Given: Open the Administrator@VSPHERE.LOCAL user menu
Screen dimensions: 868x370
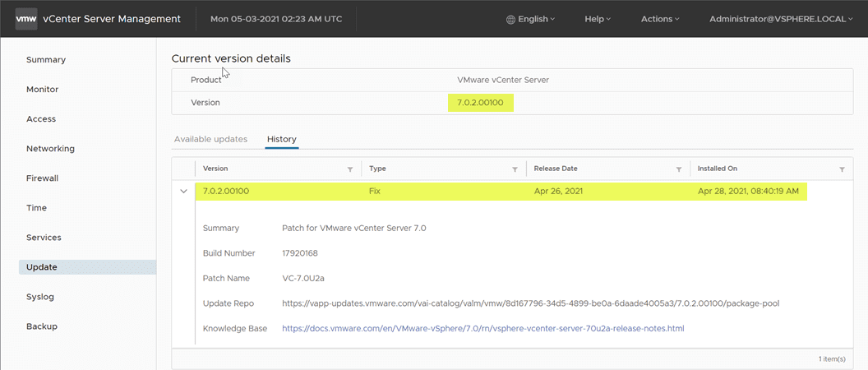Looking at the screenshot, I should point(781,19).
